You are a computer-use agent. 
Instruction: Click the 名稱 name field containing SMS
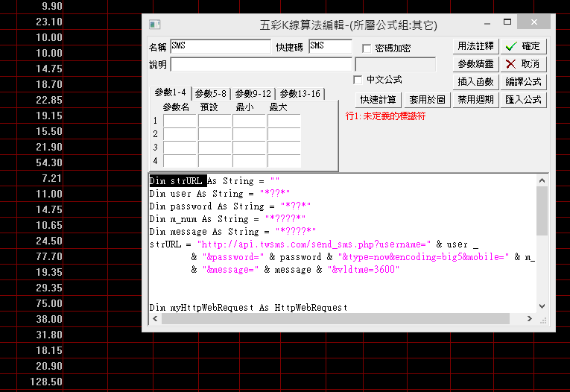click(x=221, y=46)
